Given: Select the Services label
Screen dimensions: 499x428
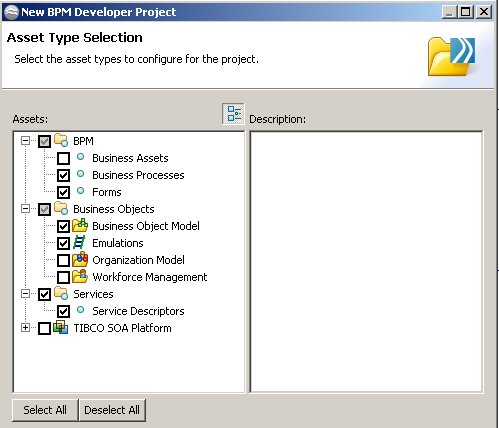Looking at the screenshot, I should click(93, 294).
